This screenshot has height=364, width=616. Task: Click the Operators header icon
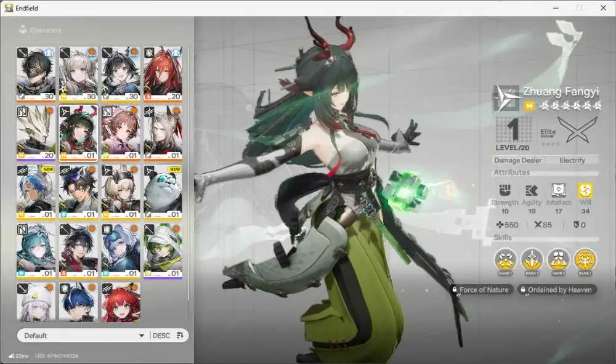[x=23, y=30]
